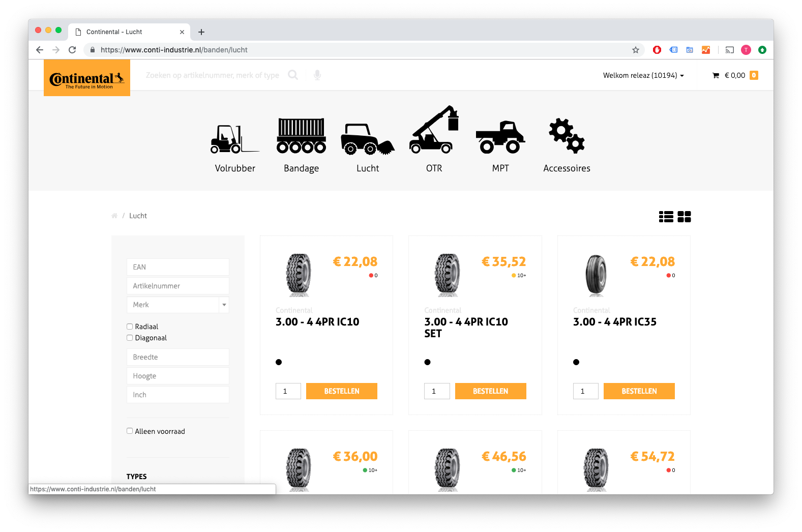This screenshot has height=532, width=802.
Task: Focus the EAN filter field
Action: 178,267
